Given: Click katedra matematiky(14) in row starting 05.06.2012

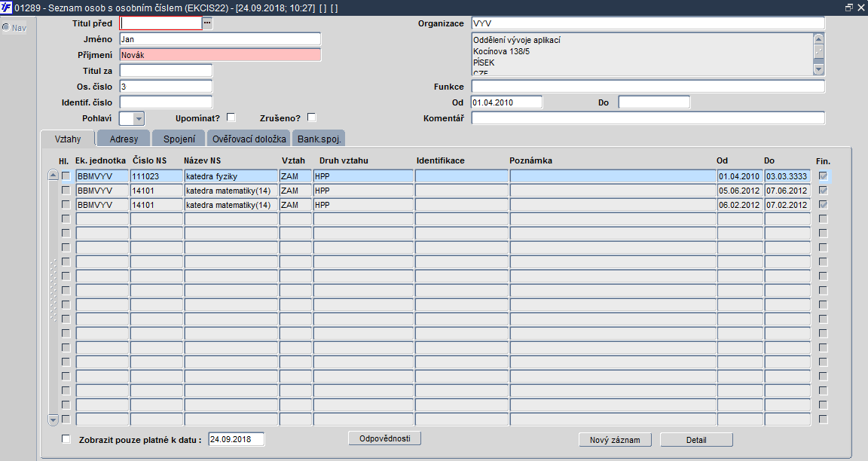Looking at the screenshot, I should 231,191.
